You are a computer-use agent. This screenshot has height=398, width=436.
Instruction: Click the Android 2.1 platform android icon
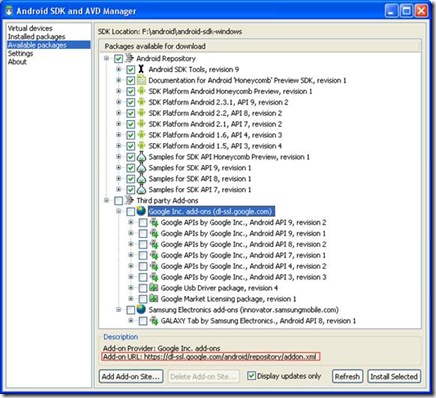click(x=141, y=124)
